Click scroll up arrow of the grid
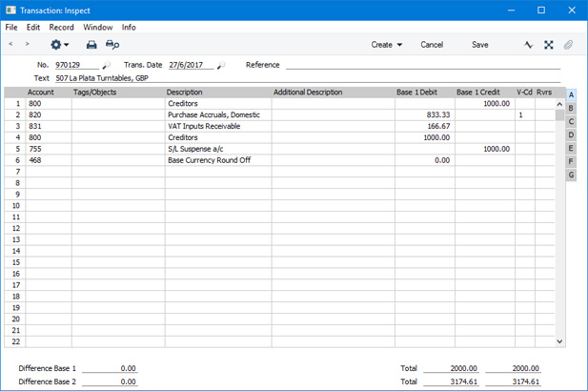588x391 pixels. (x=559, y=104)
